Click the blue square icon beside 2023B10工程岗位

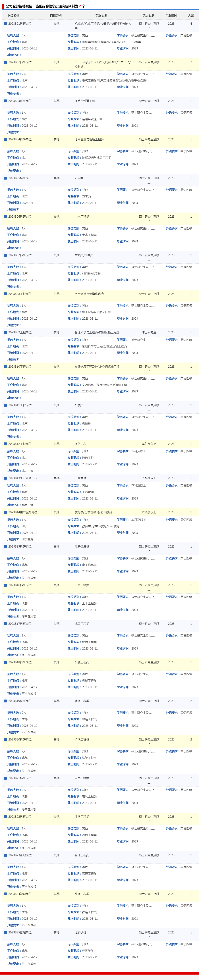[5, 367]
